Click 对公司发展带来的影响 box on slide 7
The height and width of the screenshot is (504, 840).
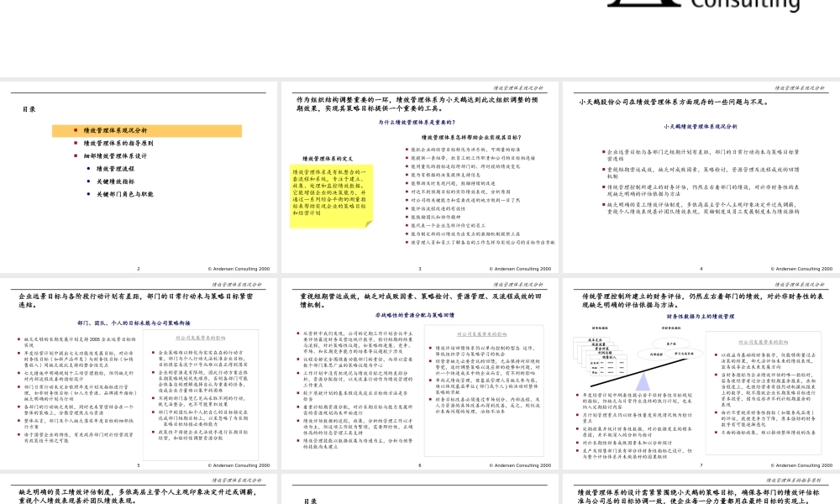763,393
